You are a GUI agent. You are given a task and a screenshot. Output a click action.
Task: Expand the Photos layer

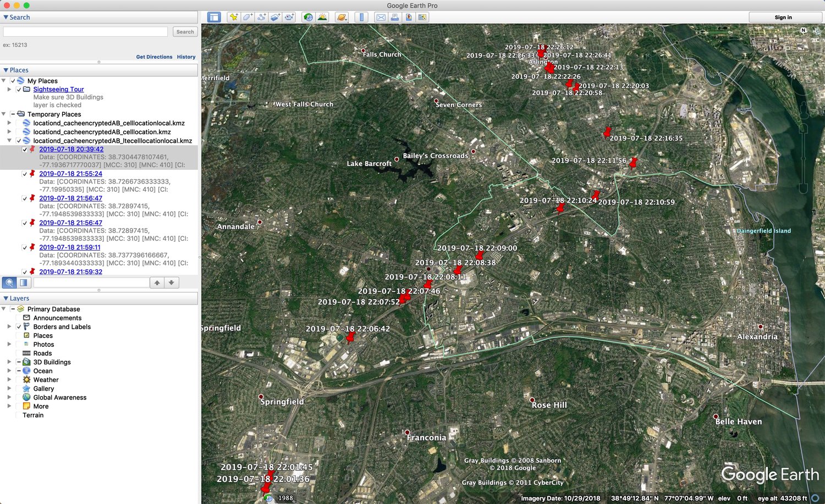coord(9,344)
